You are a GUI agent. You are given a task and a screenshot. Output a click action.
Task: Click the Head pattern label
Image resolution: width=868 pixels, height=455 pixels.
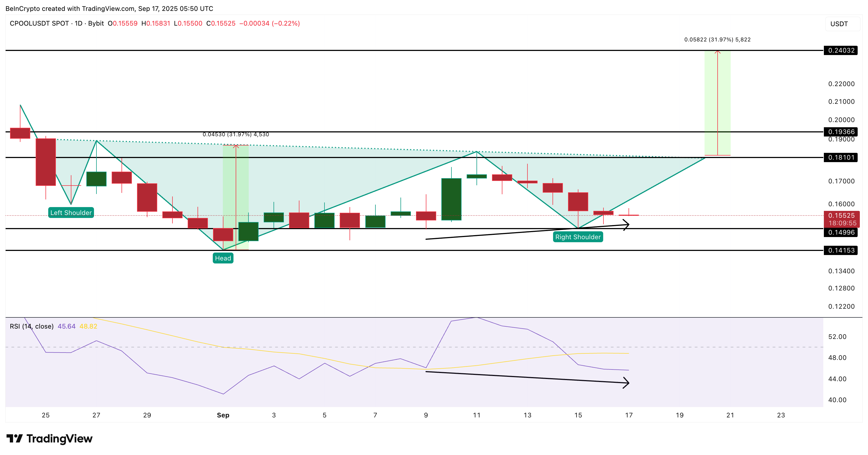[x=223, y=258]
